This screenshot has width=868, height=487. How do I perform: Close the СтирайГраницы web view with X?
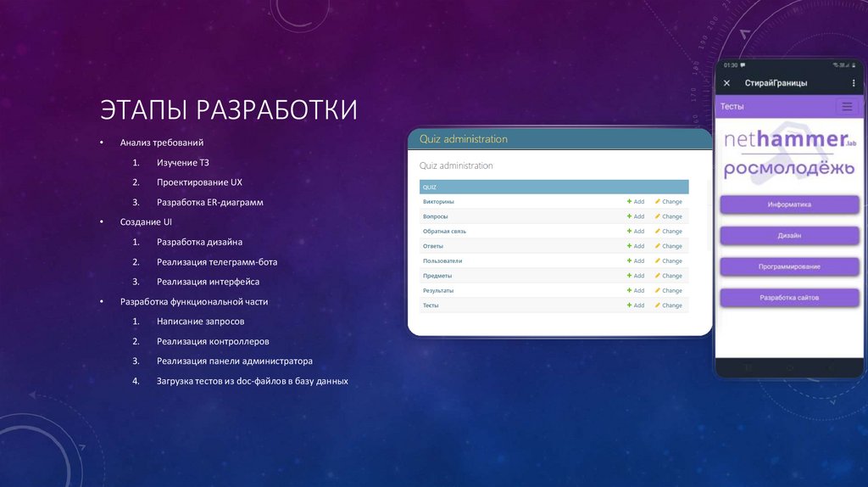(726, 83)
